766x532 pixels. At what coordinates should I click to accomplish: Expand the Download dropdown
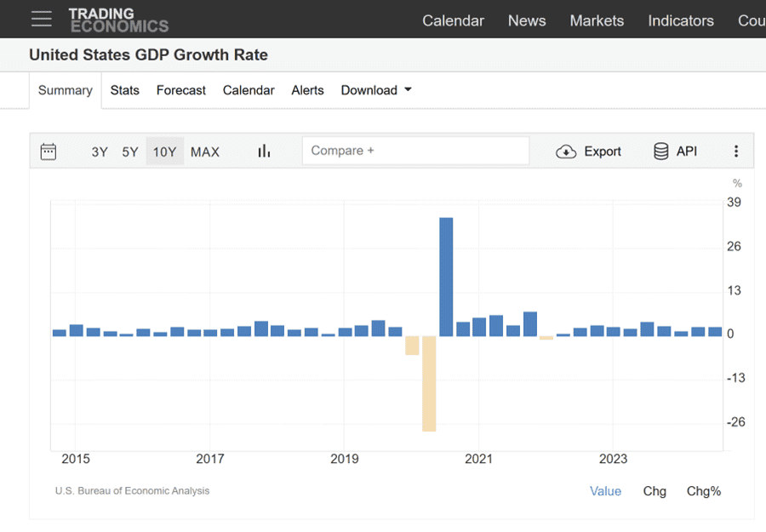[376, 90]
